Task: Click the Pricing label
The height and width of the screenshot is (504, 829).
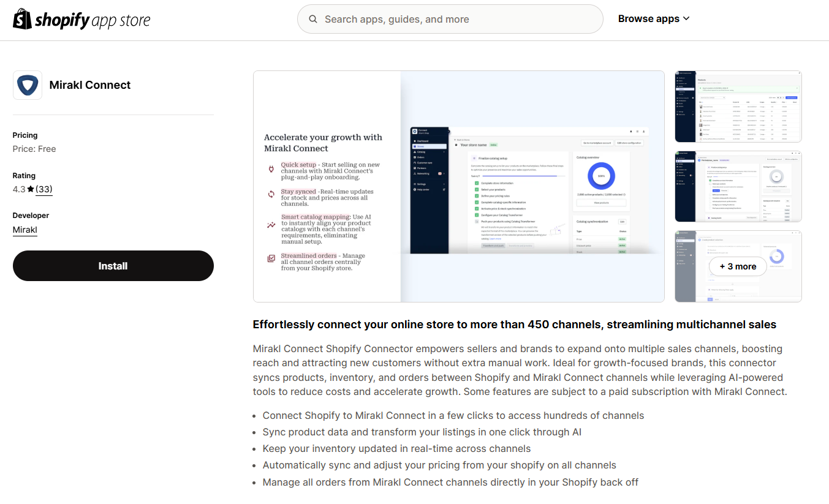Action: [x=25, y=135]
